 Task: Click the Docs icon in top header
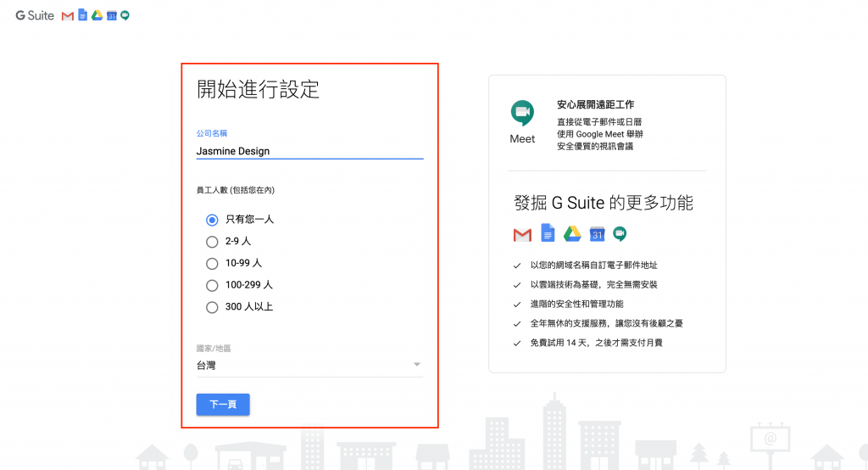point(82,15)
